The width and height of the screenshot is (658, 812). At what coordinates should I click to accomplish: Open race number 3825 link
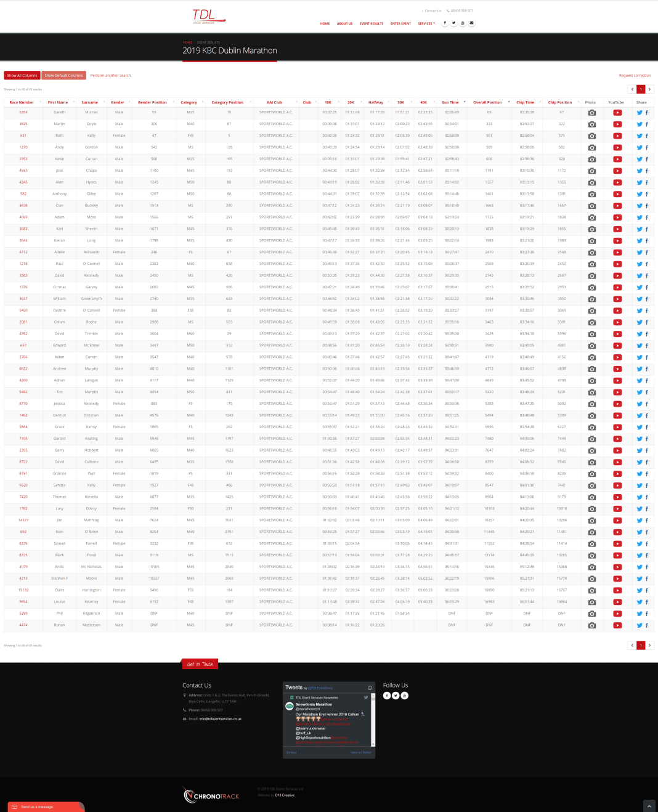tap(23, 124)
